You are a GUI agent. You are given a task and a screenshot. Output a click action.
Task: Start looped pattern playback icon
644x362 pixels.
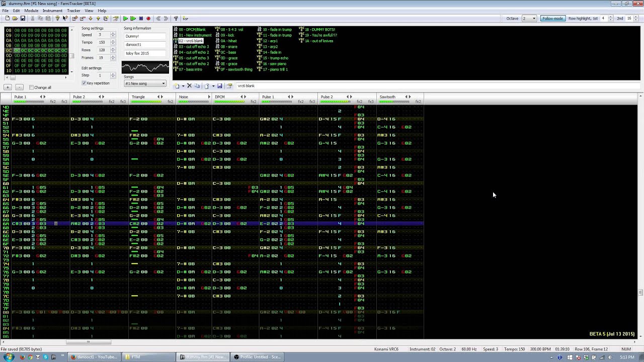[x=133, y=18]
